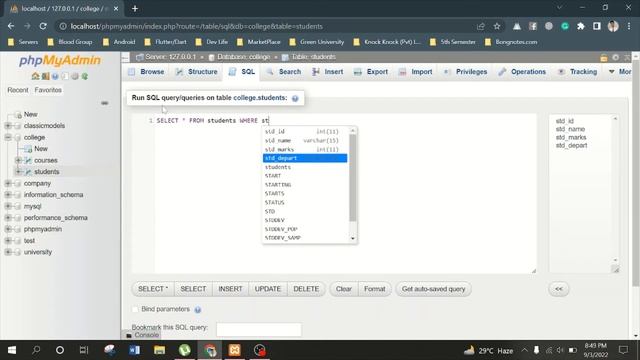Click the UPDATE query button
This screenshot has height=360, width=640.
(x=268, y=289)
